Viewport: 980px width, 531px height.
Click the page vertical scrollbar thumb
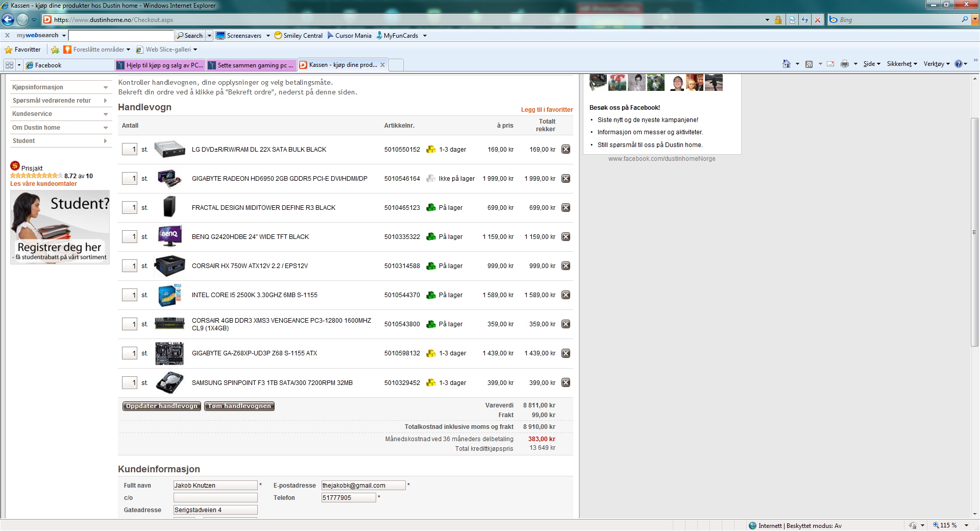[x=974, y=232]
